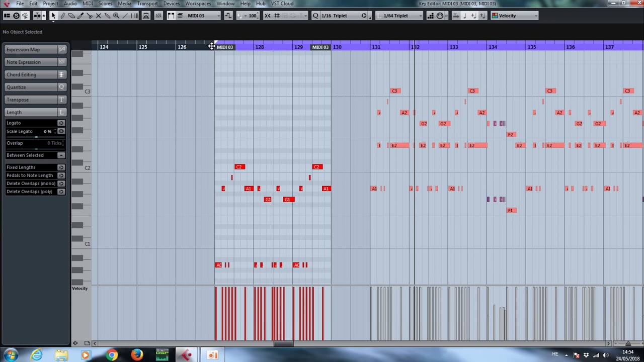The width and height of the screenshot is (644, 362).
Task: Toggle Edit Active Part Only button
Action: [x=180, y=16]
